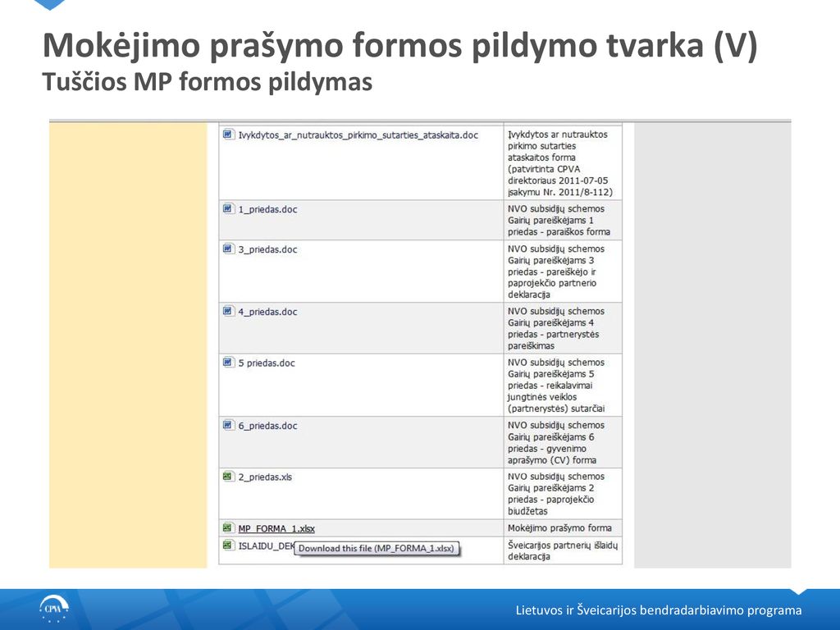Screen dimensions: 840x630
Task: Click the Word icon next to 1_priedas.doc
Action: pyautogui.click(x=229, y=208)
